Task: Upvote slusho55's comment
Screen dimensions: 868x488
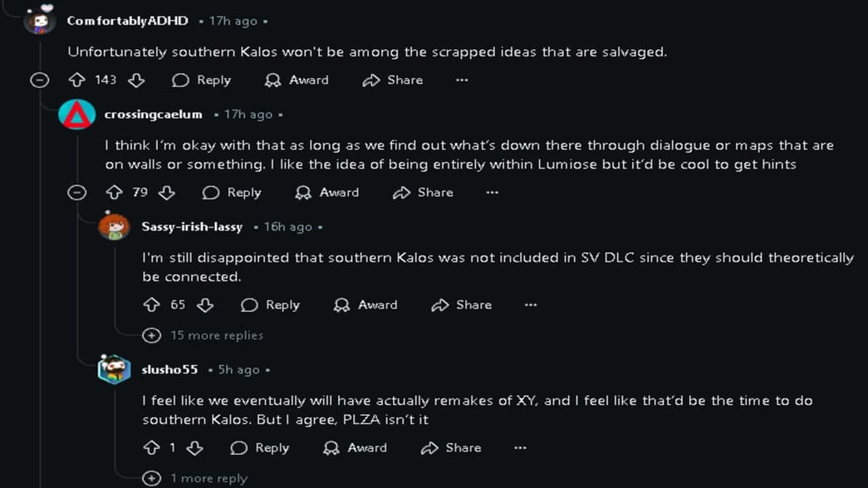Action: pyautogui.click(x=151, y=448)
